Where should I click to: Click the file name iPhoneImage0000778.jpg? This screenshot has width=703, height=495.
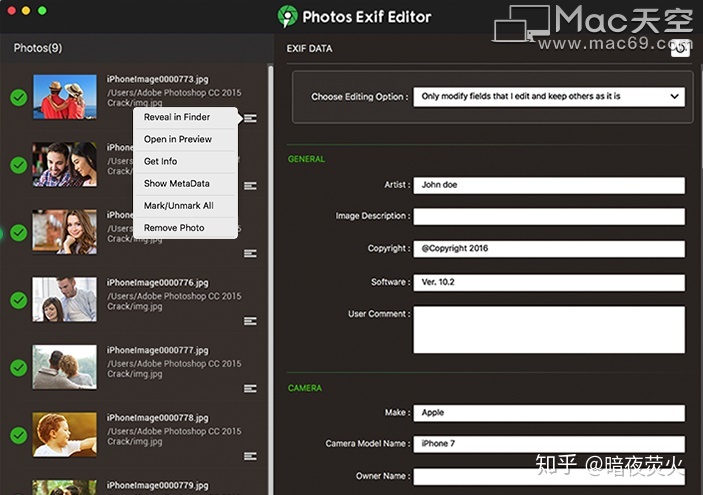click(x=157, y=418)
